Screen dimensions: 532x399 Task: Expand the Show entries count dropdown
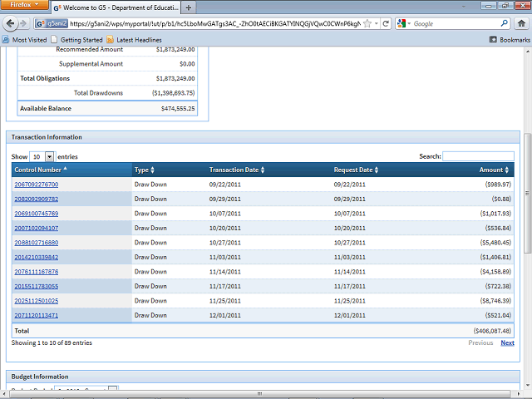click(49, 156)
